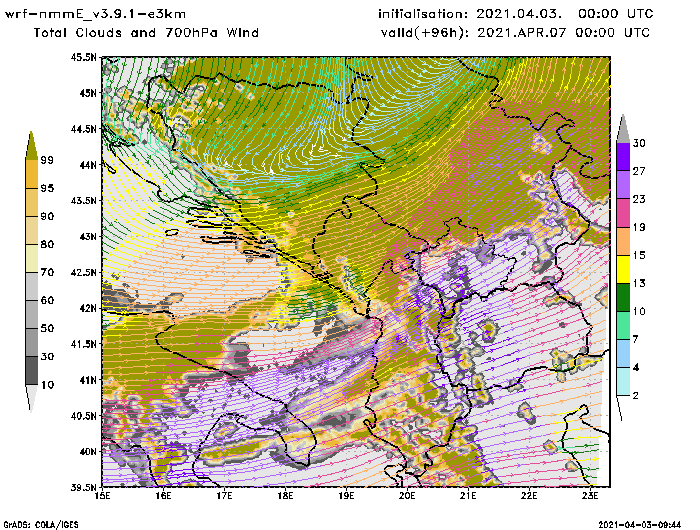Click the '15E' longitude axis label
Viewport: 700px width, 530px height.
[x=103, y=496]
